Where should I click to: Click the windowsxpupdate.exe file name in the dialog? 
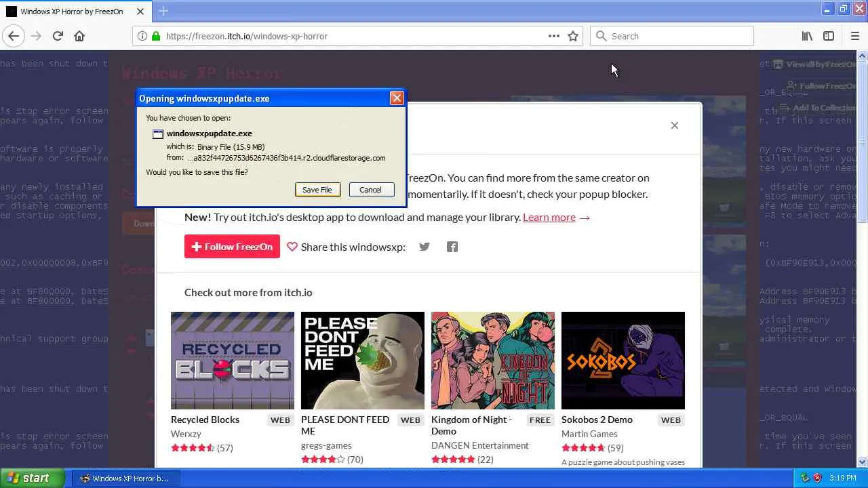(x=210, y=134)
